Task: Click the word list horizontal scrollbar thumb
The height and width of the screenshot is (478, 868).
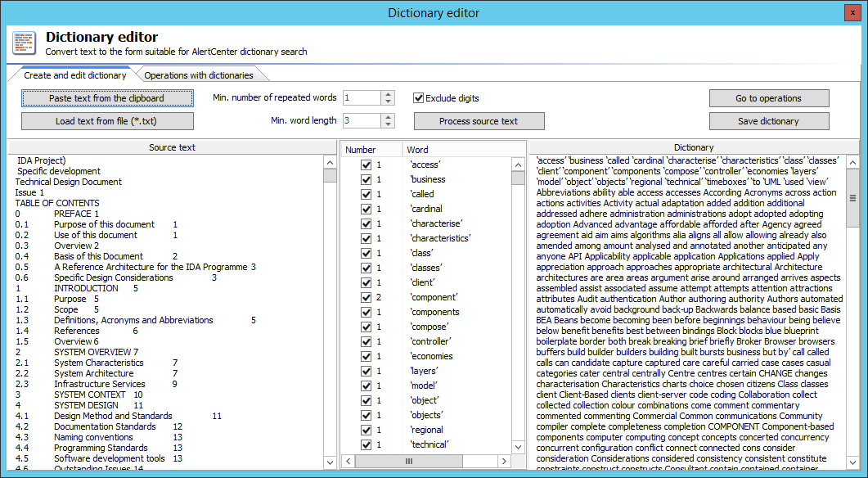Action: point(409,461)
